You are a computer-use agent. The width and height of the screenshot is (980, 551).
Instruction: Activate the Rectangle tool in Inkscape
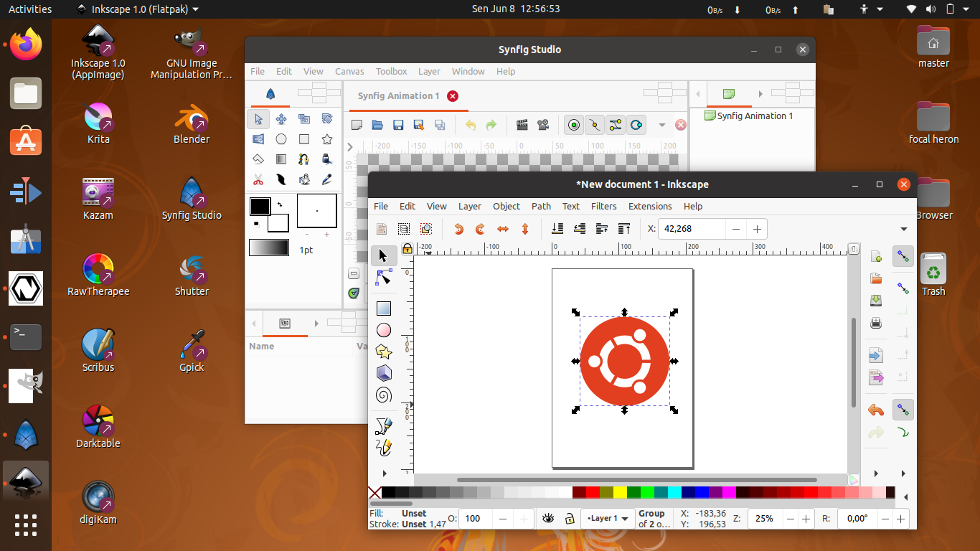(384, 308)
